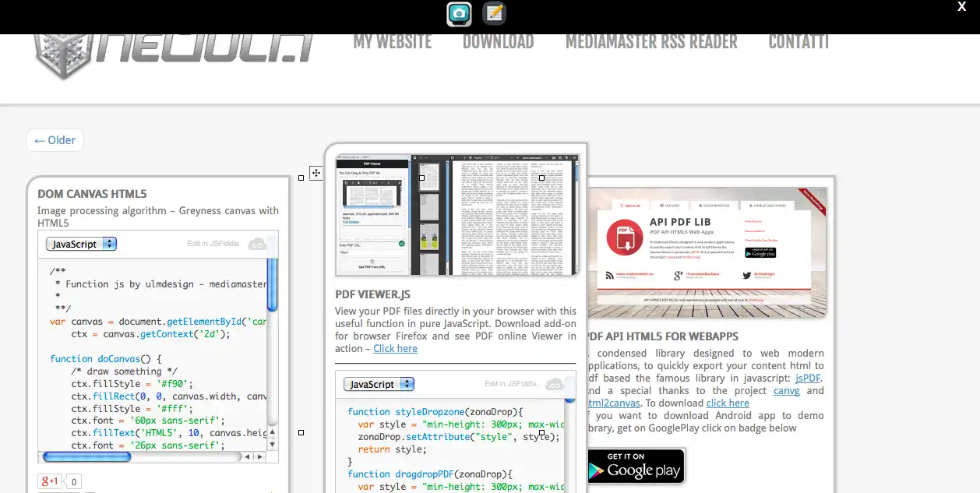
Task: Click the scroll-left arrow under canvas code
Action: coord(247,457)
